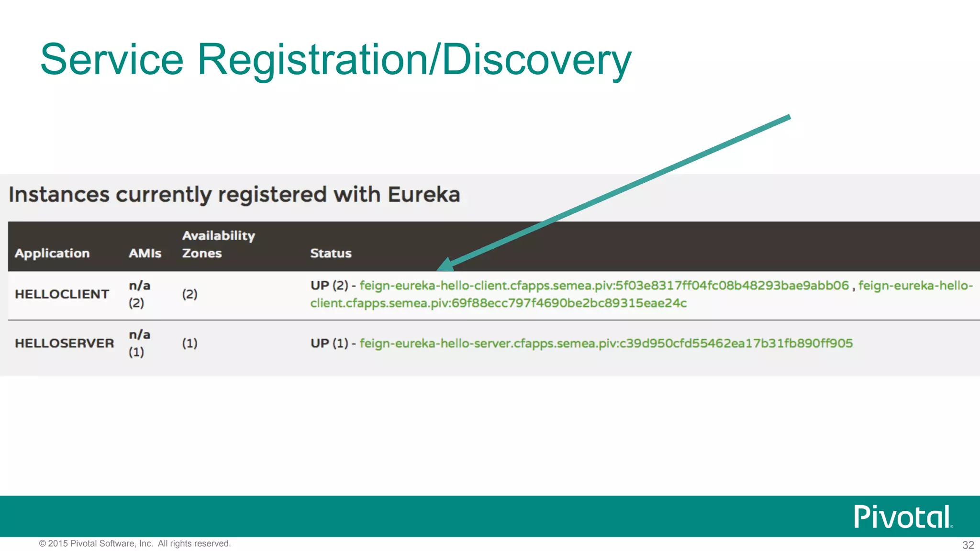Click the (1) availability zones cell for HELLOSERVER
The height and width of the screenshot is (551, 980).
189,343
